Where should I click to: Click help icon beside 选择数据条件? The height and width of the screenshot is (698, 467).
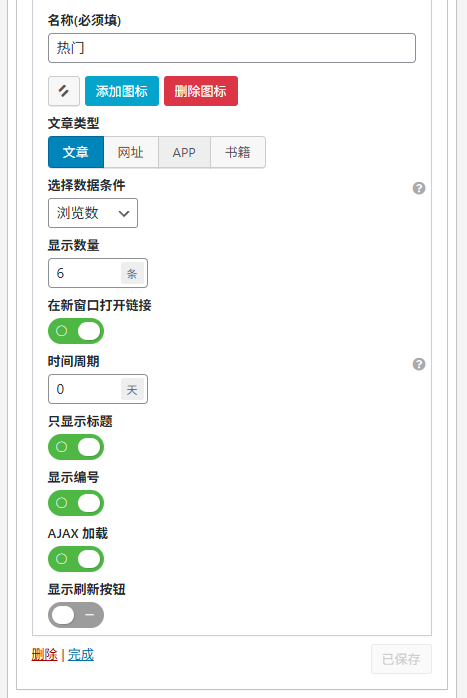point(418,188)
